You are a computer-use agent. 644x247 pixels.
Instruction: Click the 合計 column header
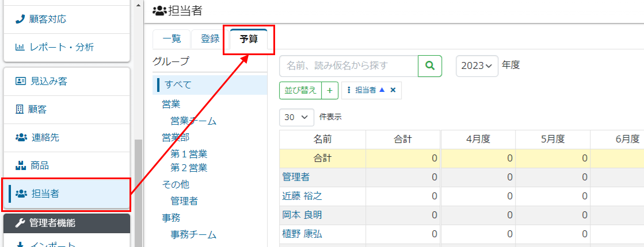coord(403,139)
